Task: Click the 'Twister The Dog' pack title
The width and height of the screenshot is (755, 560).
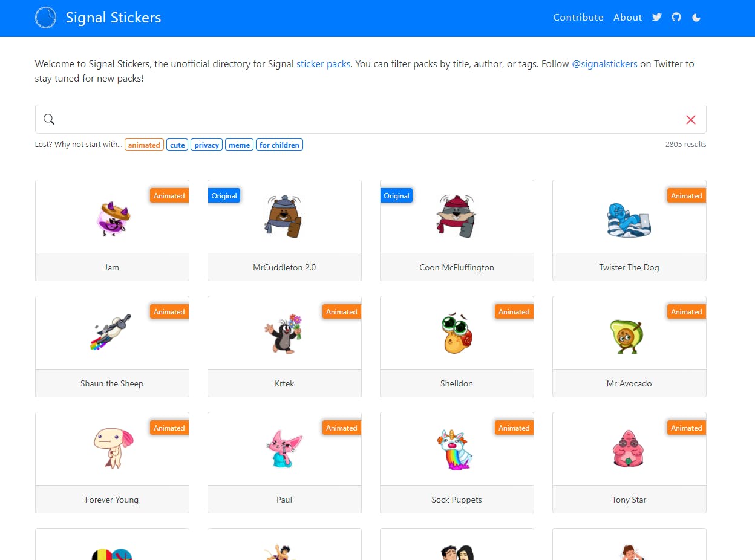Action: coord(629,267)
